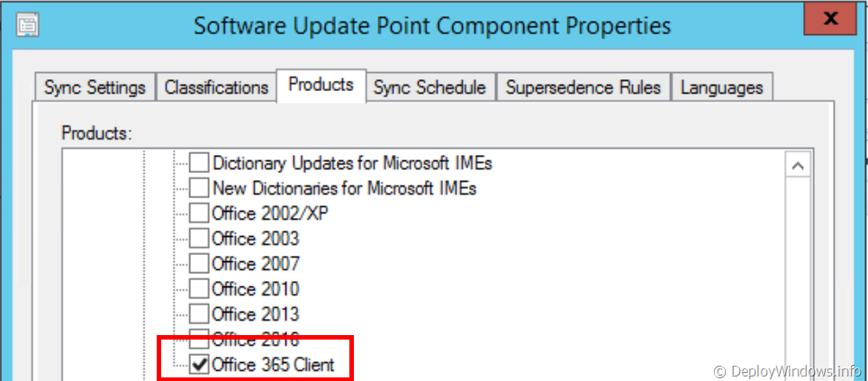Tick the Office 2002/XP checkbox
The image size is (868, 381).
199,214
